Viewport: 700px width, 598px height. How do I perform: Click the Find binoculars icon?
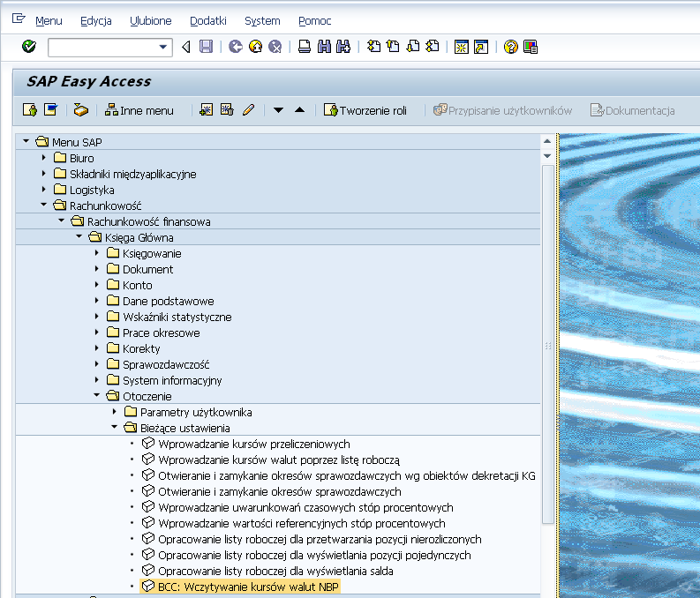324,47
